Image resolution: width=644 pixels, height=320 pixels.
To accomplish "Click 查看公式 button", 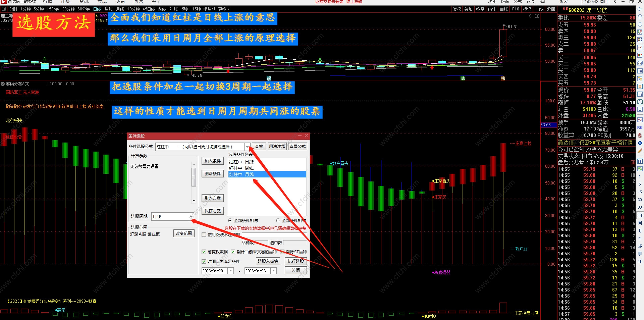I will (298, 147).
